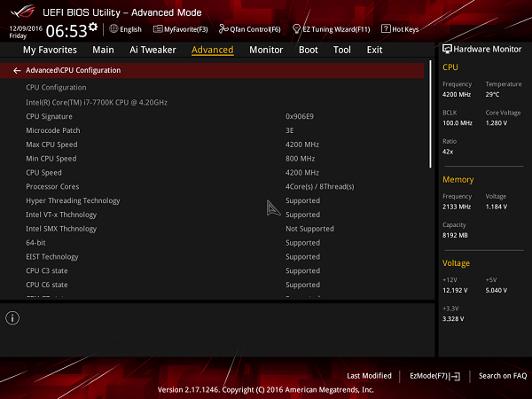Viewport: 532px width, 399px height.
Task: Click the 8192 MB memory capacity
Action: click(x=455, y=235)
